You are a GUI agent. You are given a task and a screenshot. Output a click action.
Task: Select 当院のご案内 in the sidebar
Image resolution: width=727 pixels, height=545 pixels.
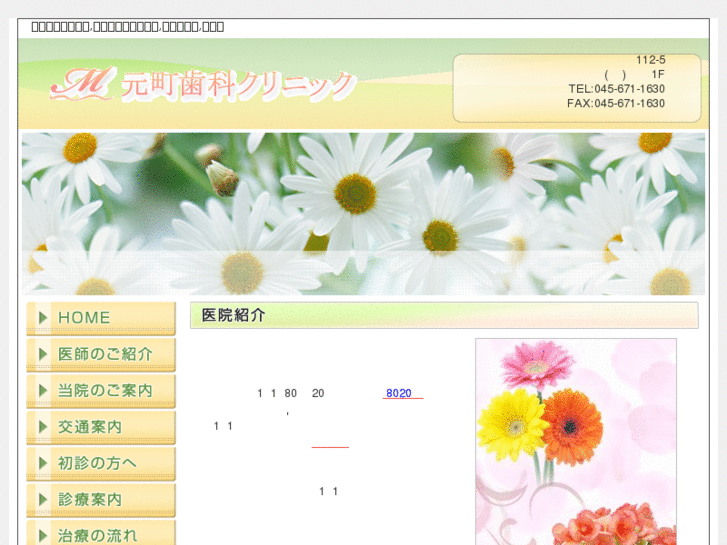click(x=101, y=391)
